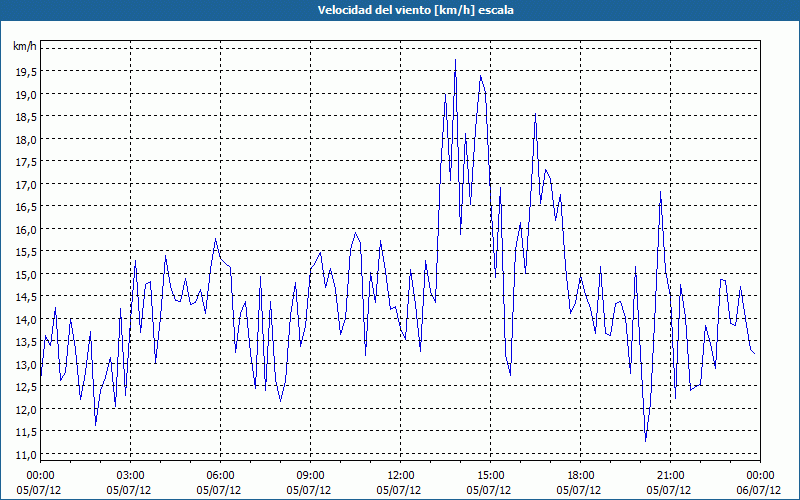Pick the 15:00 time label

[x=490, y=476]
